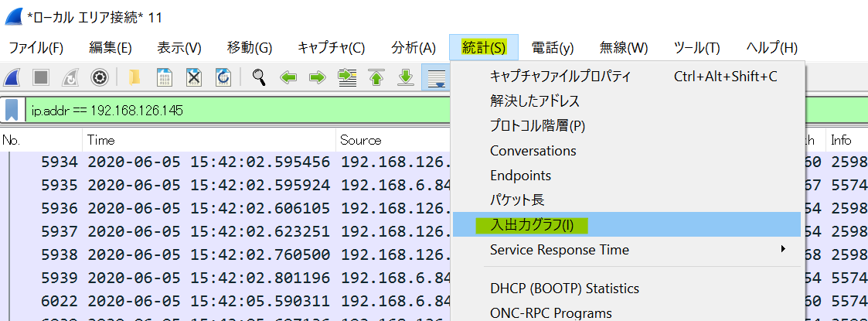Screen dimensions: 868x321
Task: Click the display filter input field
Action: [x=232, y=110]
